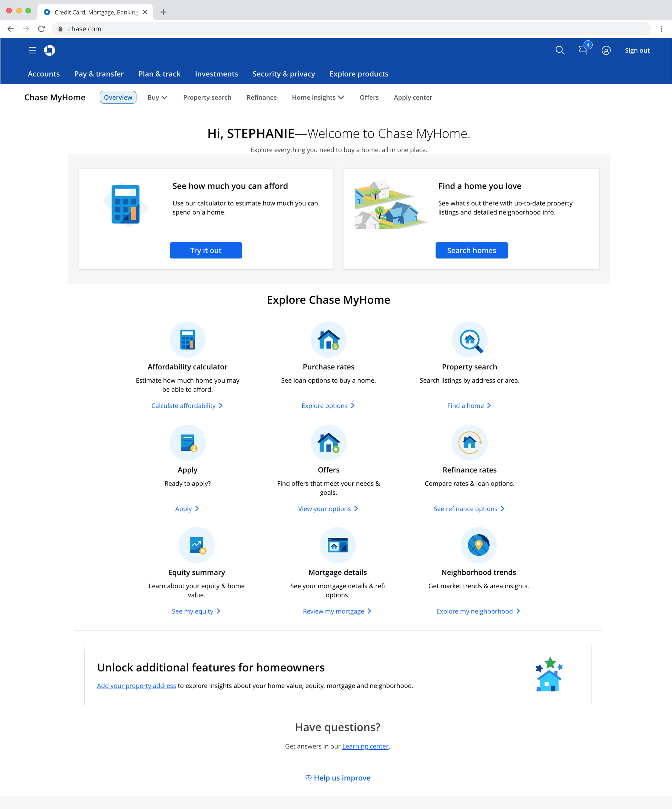Screen dimensions: 672x809
Task: Click chevron next to See refinance options
Action: (503, 509)
